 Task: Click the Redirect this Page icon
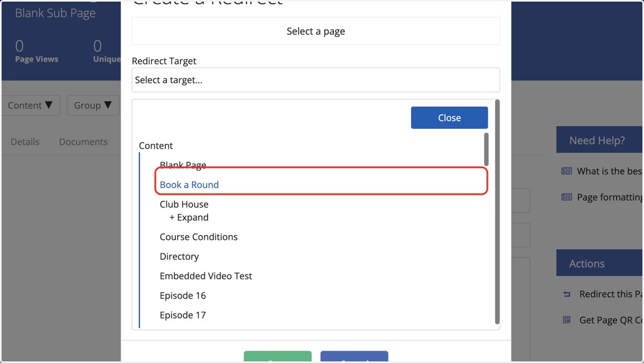(567, 294)
